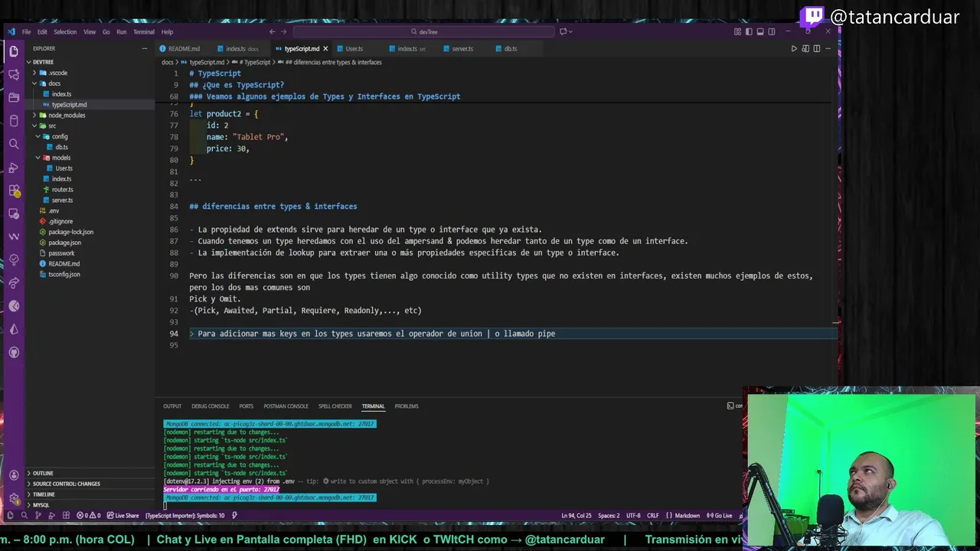Click the lightning bolt status bar icon
980x551 pixels.
(x=234, y=515)
